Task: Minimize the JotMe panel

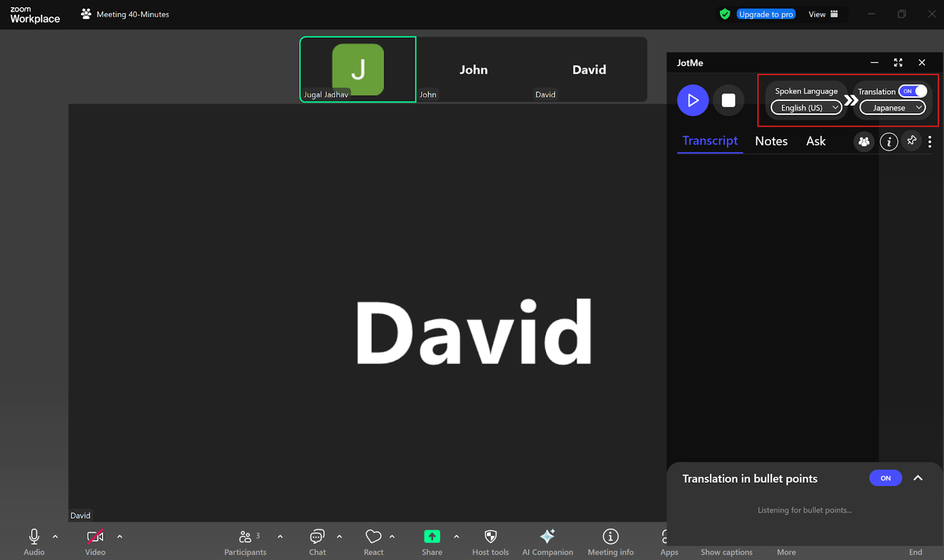Action: [874, 63]
